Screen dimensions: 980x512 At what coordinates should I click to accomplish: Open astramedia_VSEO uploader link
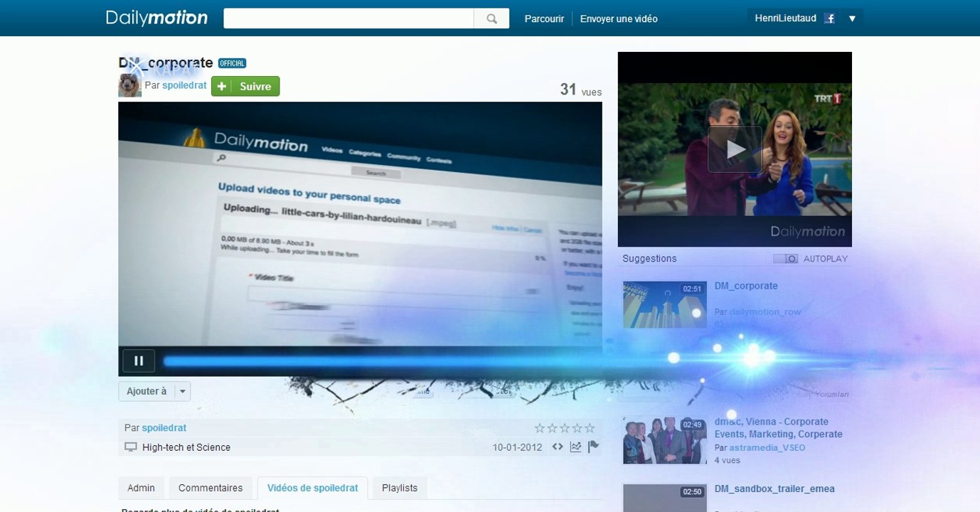[x=767, y=448]
